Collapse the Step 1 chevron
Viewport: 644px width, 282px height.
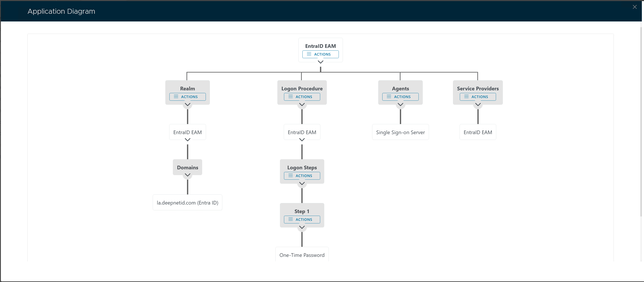pos(302,227)
